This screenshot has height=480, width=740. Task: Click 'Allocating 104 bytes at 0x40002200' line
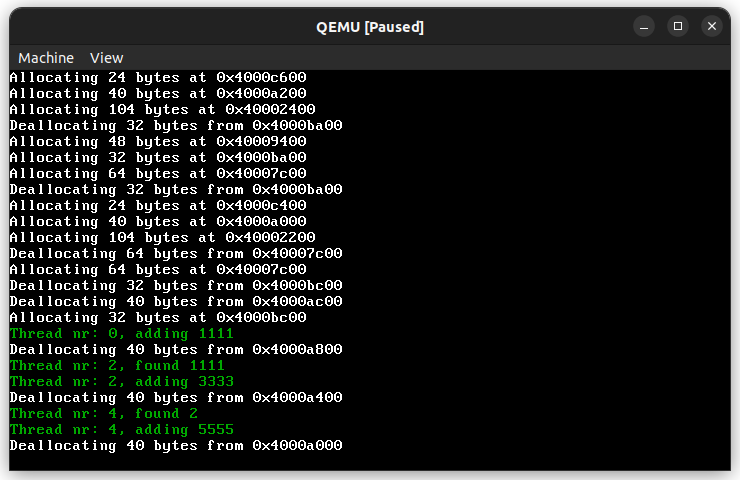point(162,238)
